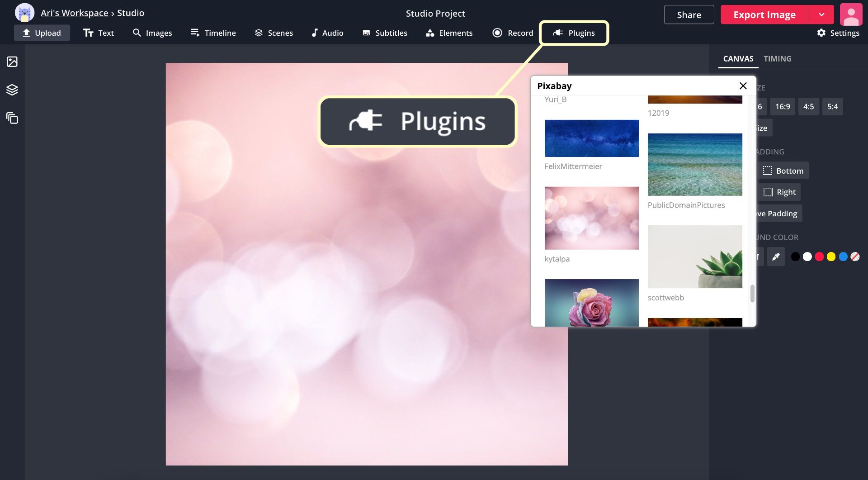The image size is (868, 480).
Task: Switch to the TIMING tab
Action: tap(777, 59)
